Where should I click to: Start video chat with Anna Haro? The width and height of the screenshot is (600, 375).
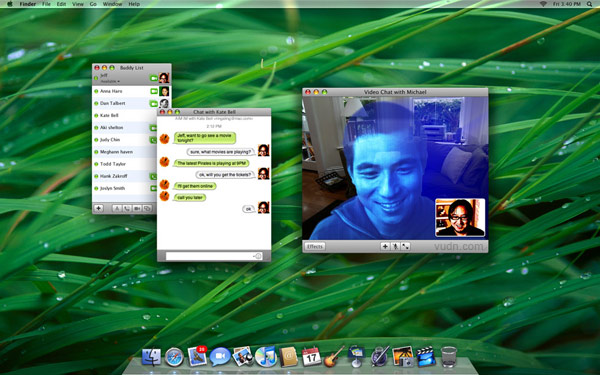154,91
